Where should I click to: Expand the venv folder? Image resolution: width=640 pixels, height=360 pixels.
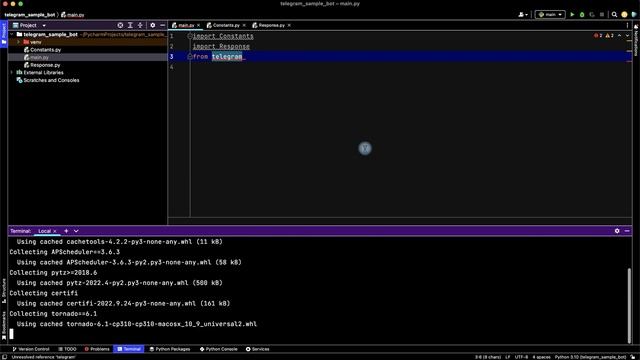[18, 42]
